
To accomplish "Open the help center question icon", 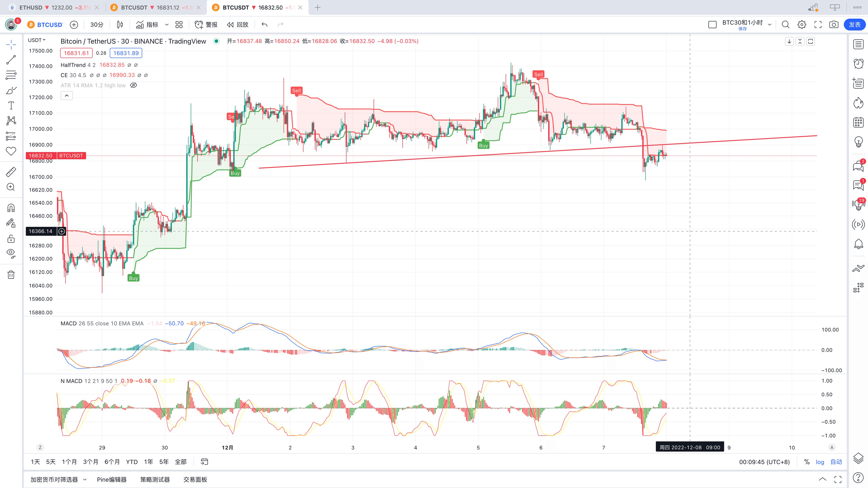I will (858, 478).
